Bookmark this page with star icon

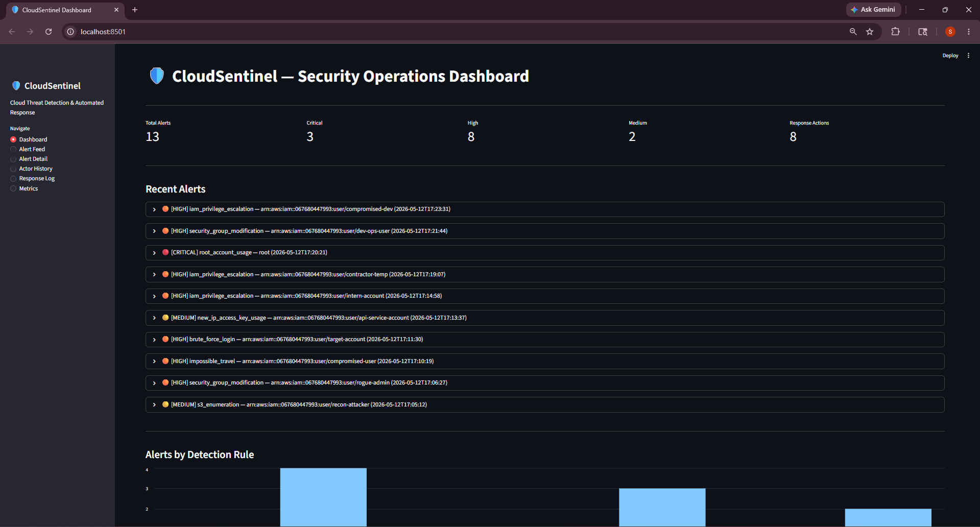click(870, 32)
